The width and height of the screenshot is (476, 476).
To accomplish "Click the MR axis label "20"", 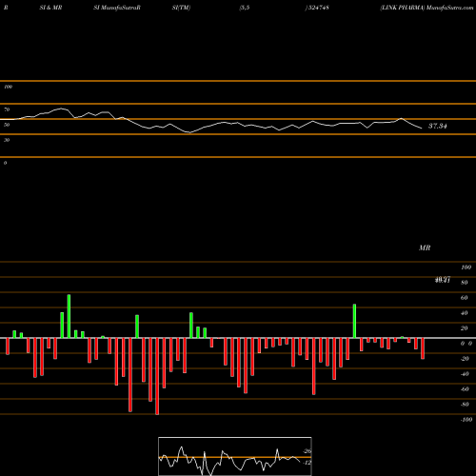I will [x=465, y=328].
